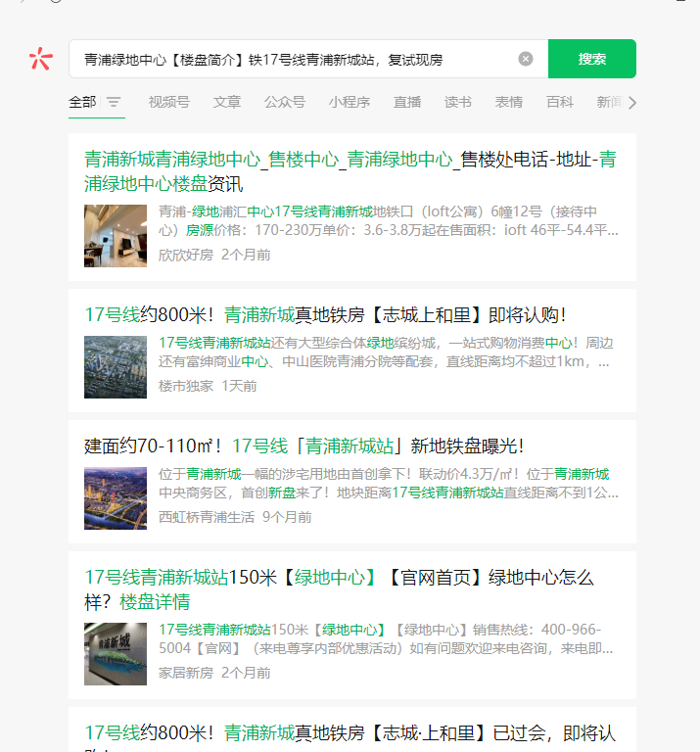Click source name 西虹桥青浦生活
The width and height of the screenshot is (700, 752).
(x=207, y=517)
